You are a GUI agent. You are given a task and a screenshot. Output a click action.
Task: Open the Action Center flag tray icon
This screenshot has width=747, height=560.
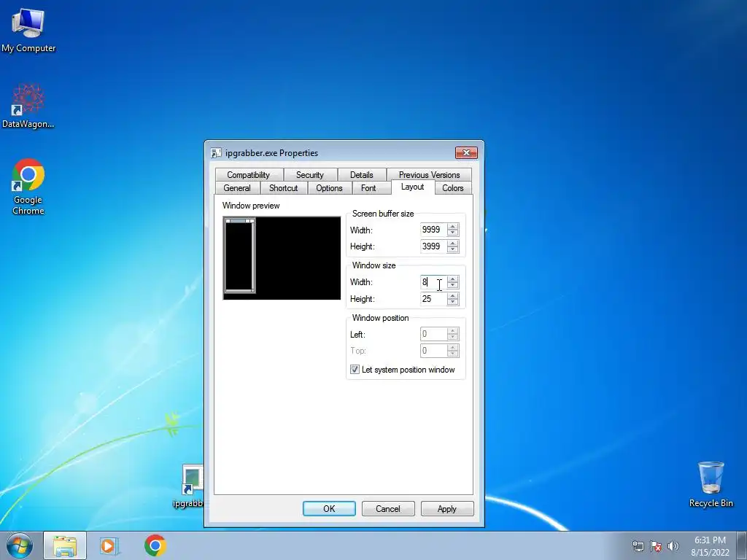[656, 546]
